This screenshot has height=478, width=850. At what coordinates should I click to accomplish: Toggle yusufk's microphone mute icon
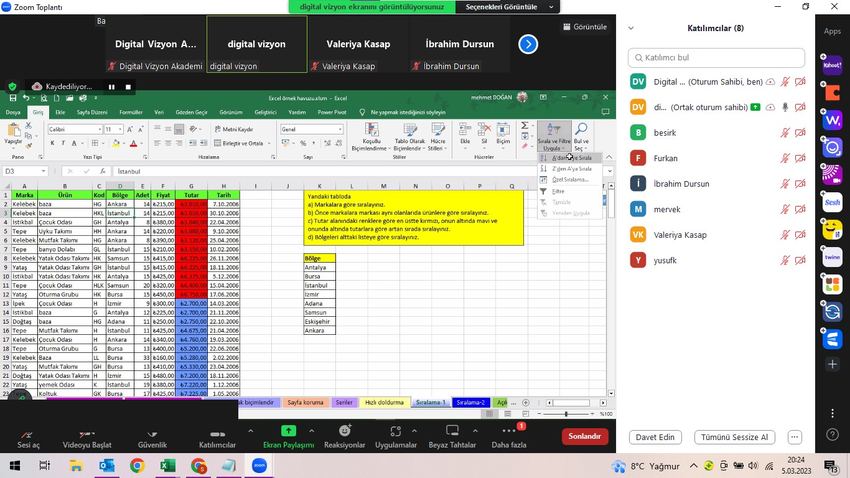coord(784,260)
